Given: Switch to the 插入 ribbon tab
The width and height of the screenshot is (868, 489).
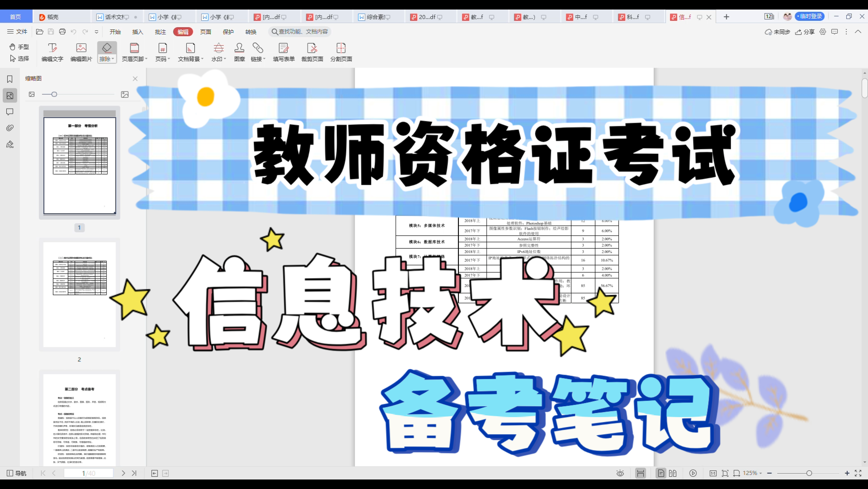Looking at the screenshot, I should 138,32.
